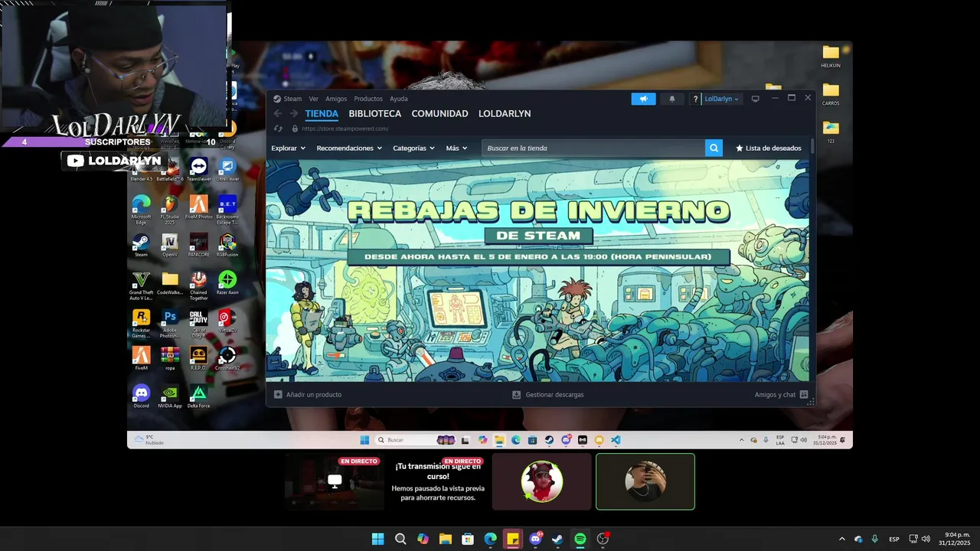Screen dimensions: 980x551
Task: Select the FiveM Photos desktop icon
Action: pyautogui.click(x=198, y=207)
